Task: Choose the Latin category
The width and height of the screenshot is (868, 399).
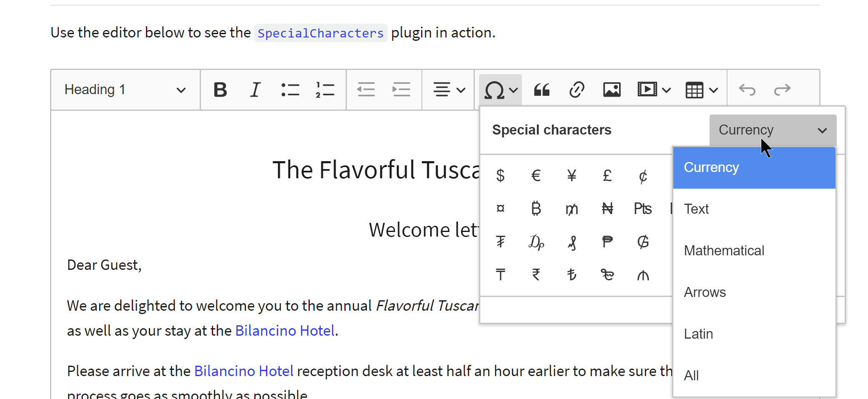Action: [754, 334]
